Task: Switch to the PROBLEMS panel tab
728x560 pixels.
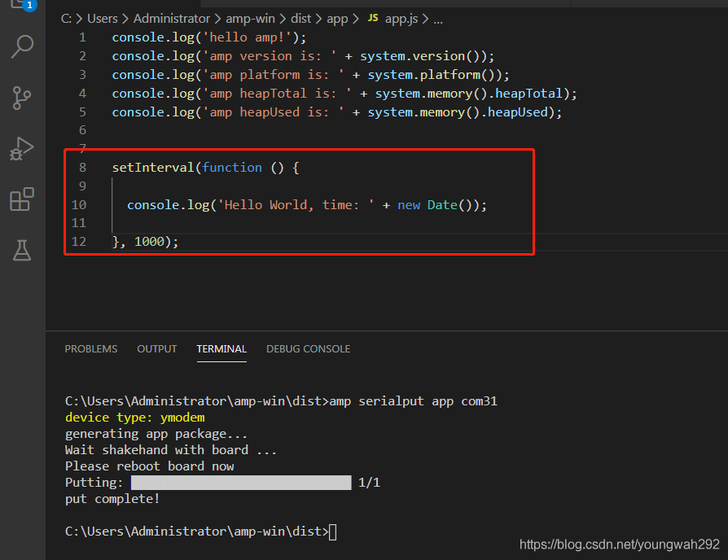Action: 91,348
